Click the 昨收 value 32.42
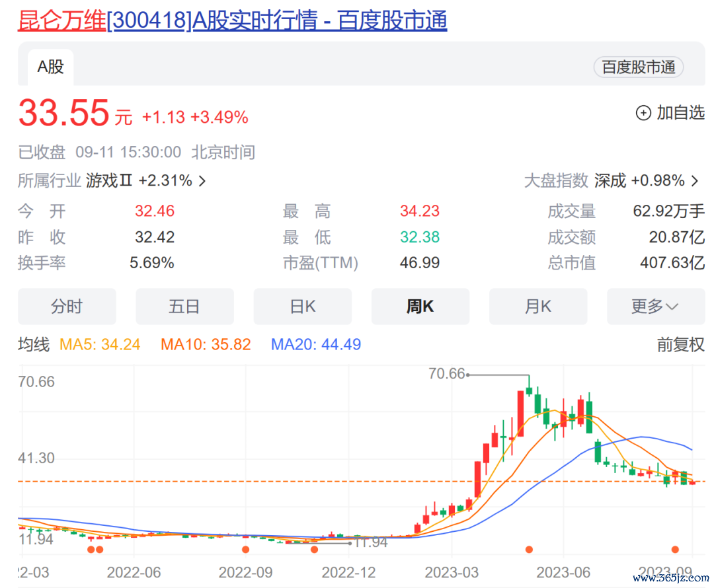 pos(154,237)
